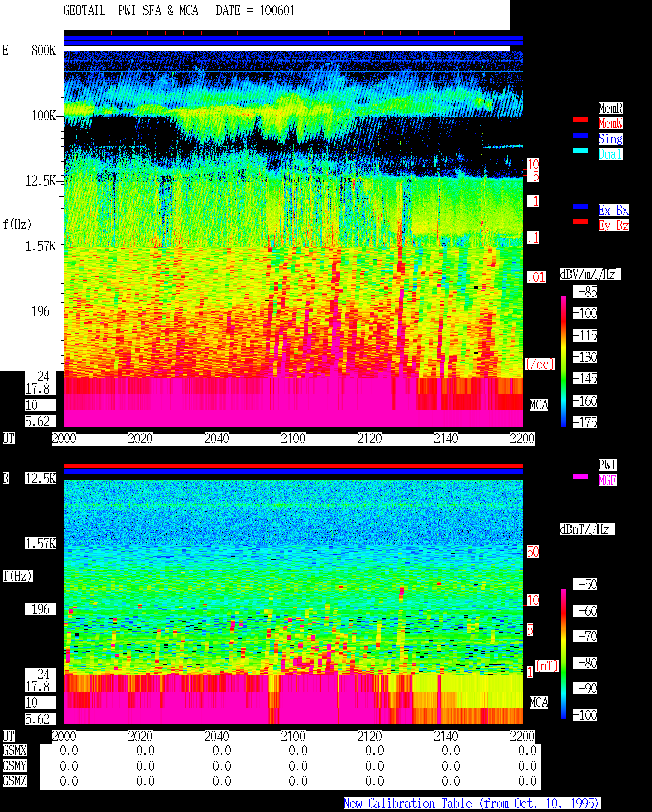Click the red strip above the B spectrogram
Screen dimensions: 652x812
(293, 466)
